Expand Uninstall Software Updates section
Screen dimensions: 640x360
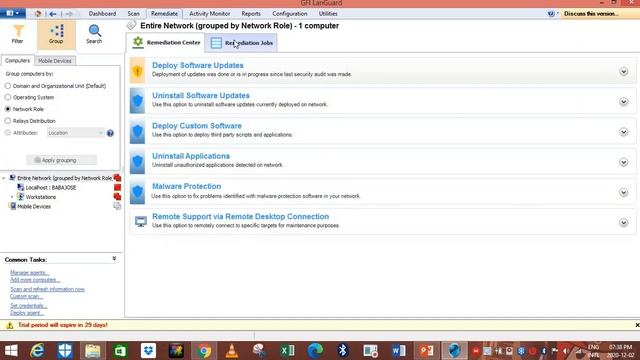pyautogui.click(x=623, y=102)
